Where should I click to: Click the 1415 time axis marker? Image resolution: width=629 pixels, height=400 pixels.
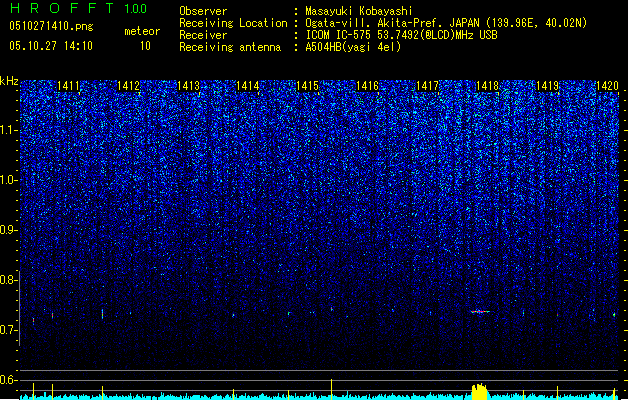coord(307,86)
